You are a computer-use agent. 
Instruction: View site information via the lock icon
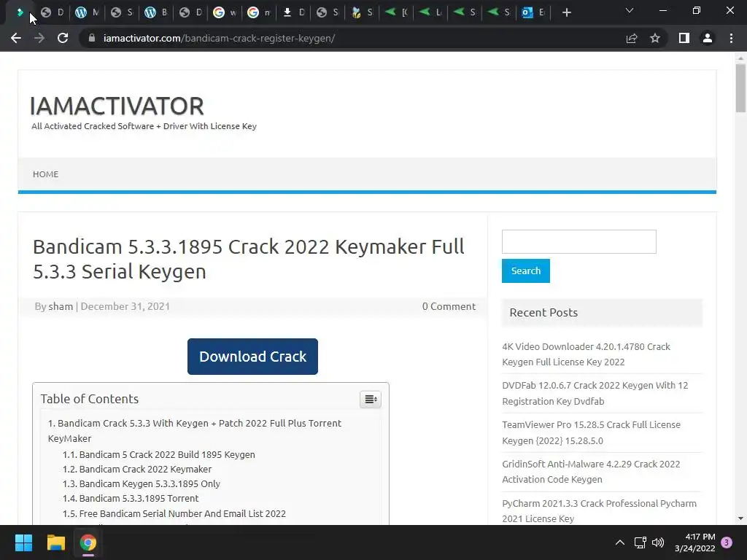[x=92, y=38]
